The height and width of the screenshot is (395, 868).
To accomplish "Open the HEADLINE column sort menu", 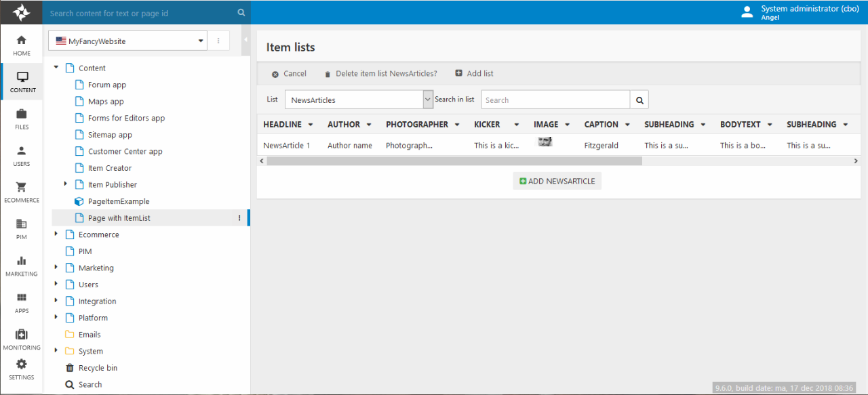I will tap(311, 125).
